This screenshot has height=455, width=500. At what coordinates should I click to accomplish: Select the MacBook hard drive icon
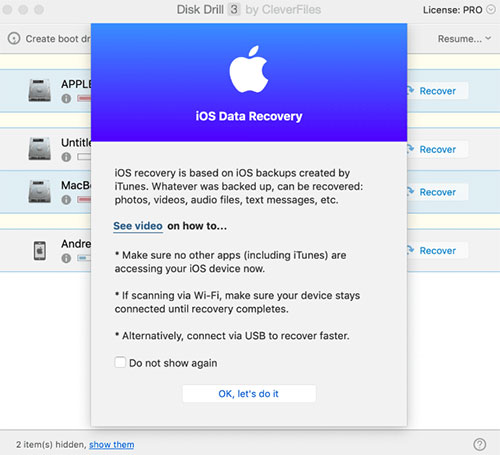(x=40, y=191)
